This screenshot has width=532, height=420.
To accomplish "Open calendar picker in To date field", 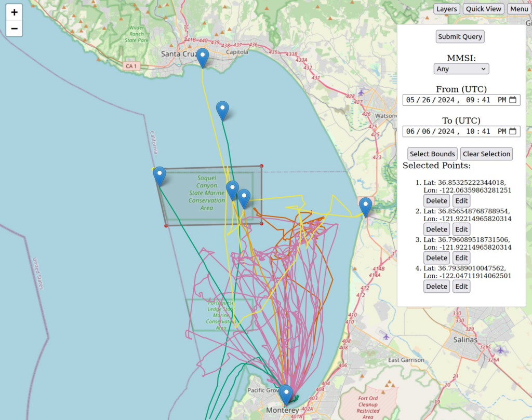I will point(512,131).
